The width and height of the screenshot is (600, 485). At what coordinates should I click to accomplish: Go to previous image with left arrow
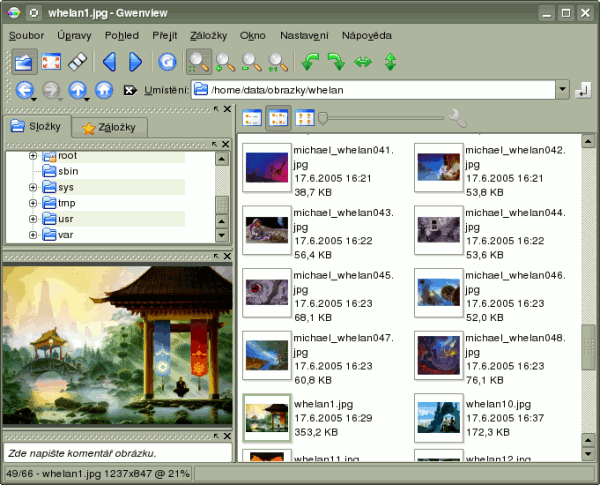110,62
